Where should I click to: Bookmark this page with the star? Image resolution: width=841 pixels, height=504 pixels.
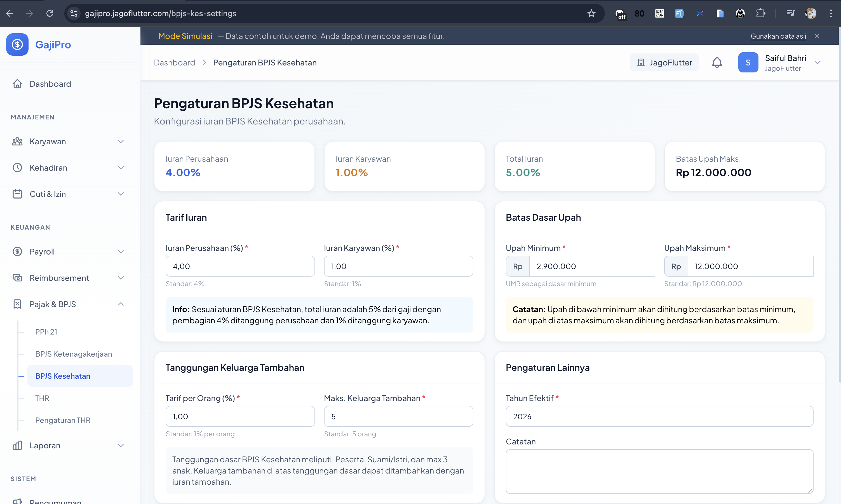tap(591, 13)
